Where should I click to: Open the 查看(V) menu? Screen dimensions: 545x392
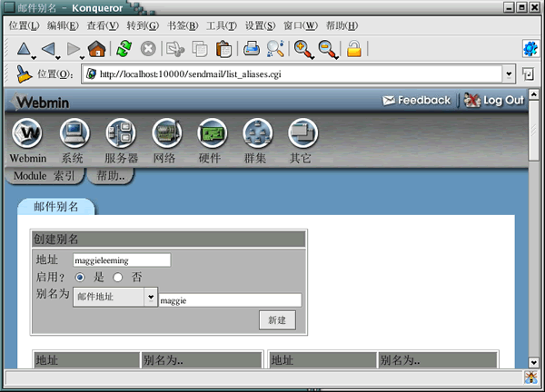pyautogui.click(x=103, y=25)
